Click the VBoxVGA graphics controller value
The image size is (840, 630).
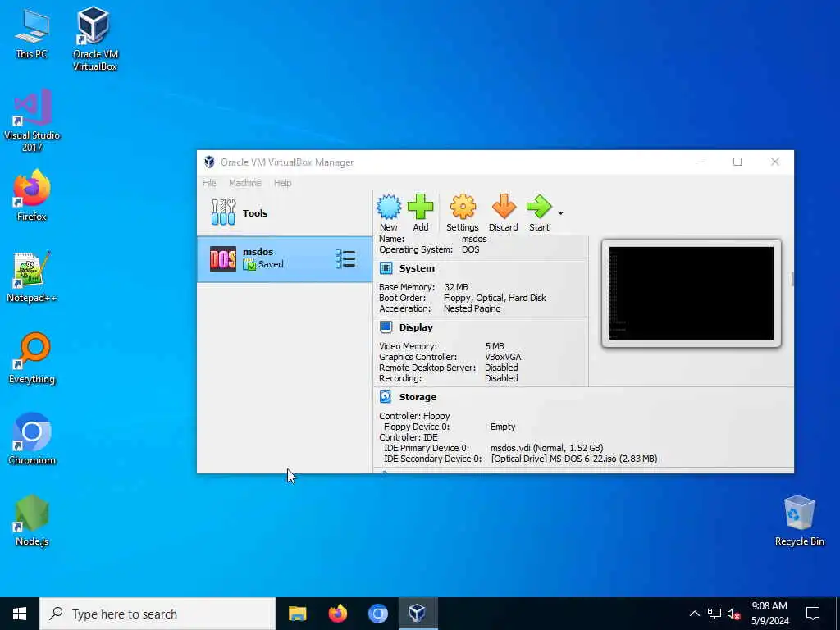[503, 357]
